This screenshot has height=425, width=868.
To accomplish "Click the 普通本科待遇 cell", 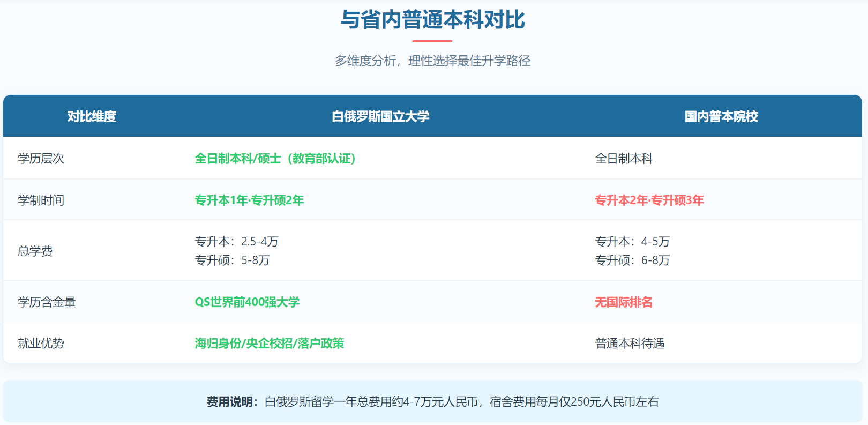I will click(x=630, y=344).
